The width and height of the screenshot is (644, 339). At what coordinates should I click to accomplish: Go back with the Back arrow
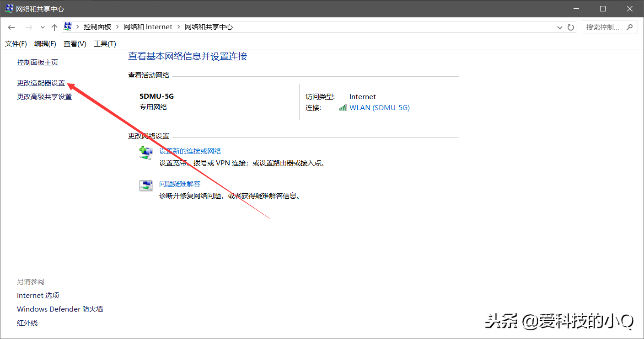click(11, 27)
